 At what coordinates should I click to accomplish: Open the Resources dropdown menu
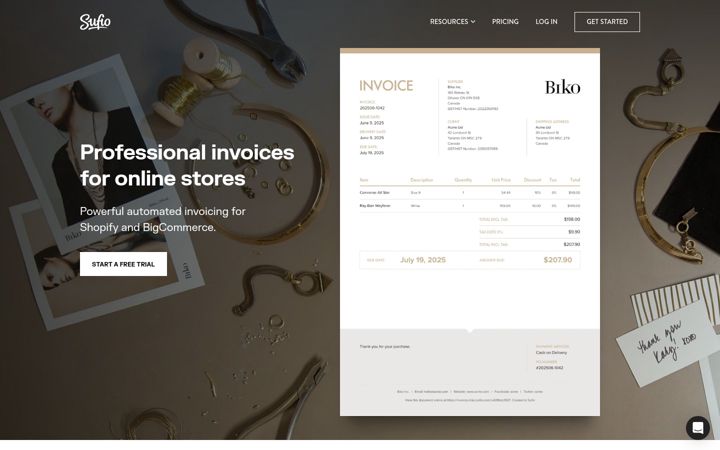click(452, 22)
